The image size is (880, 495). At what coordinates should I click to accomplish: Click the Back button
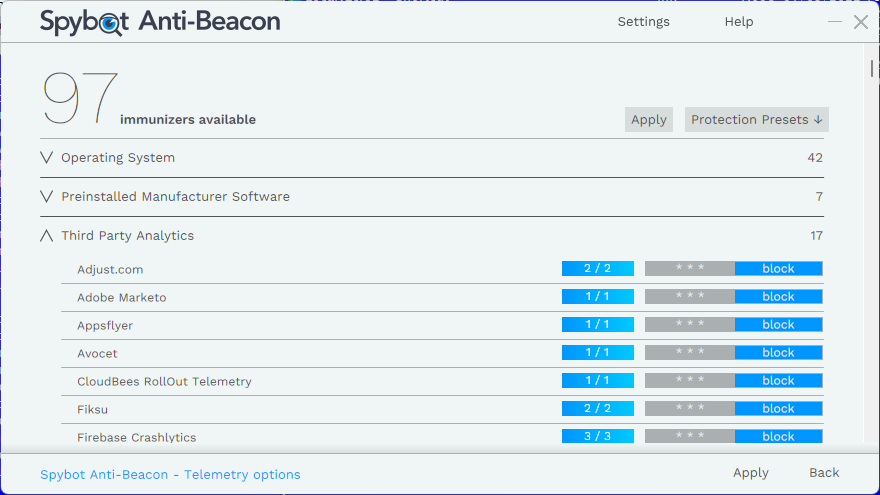(824, 473)
